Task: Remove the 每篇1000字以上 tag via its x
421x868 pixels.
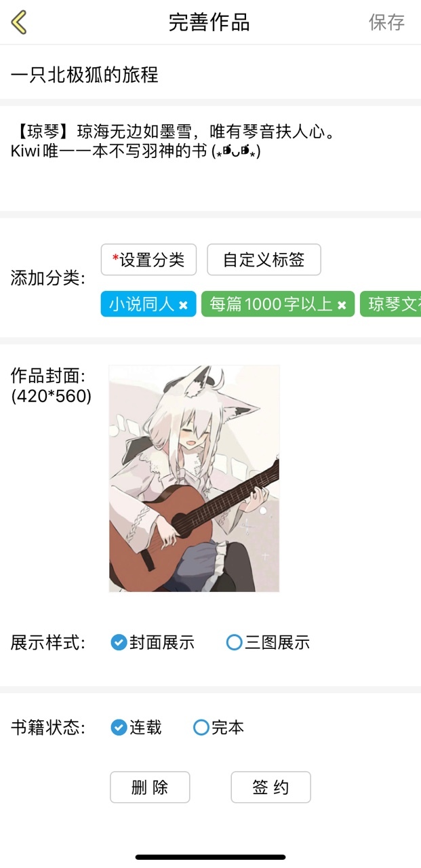Action: pos(342,305)
